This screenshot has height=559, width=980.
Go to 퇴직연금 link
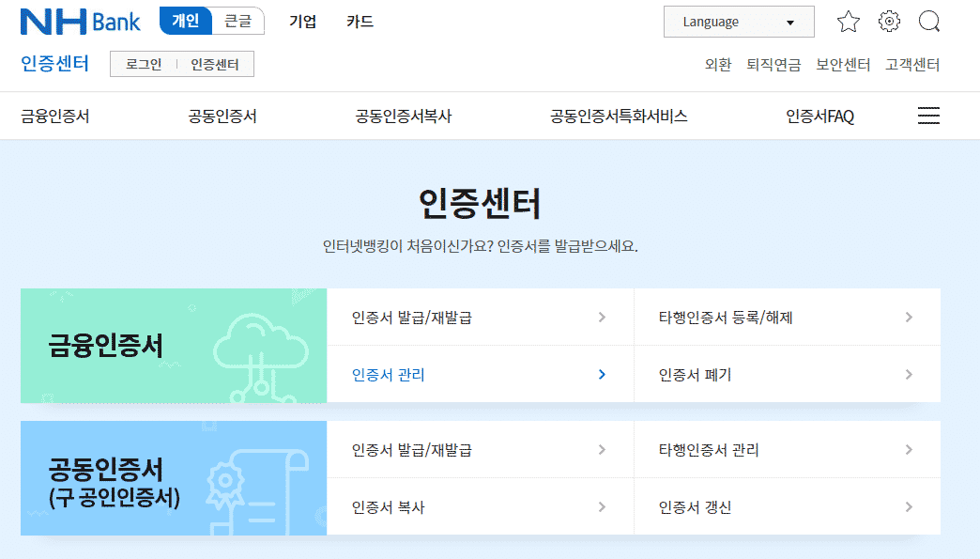pyautogui.click(x=773, y=65)
